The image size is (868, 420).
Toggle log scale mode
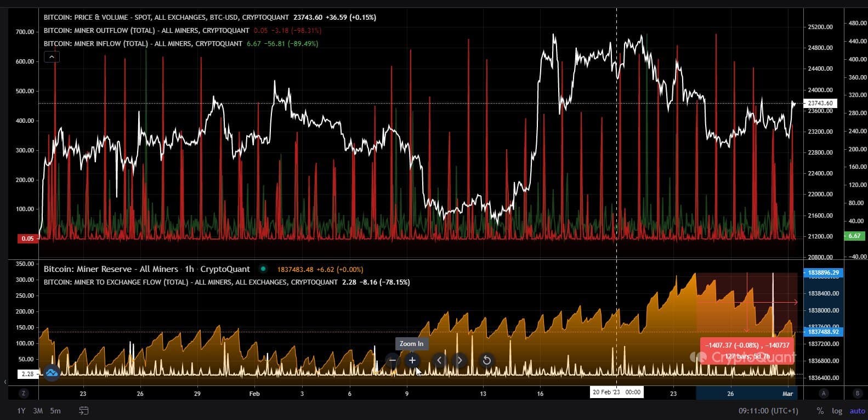point(837,411)
